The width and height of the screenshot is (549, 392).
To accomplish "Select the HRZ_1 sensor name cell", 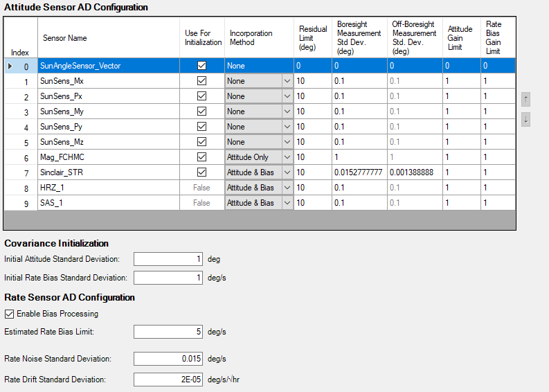I will tap(108, 188).
